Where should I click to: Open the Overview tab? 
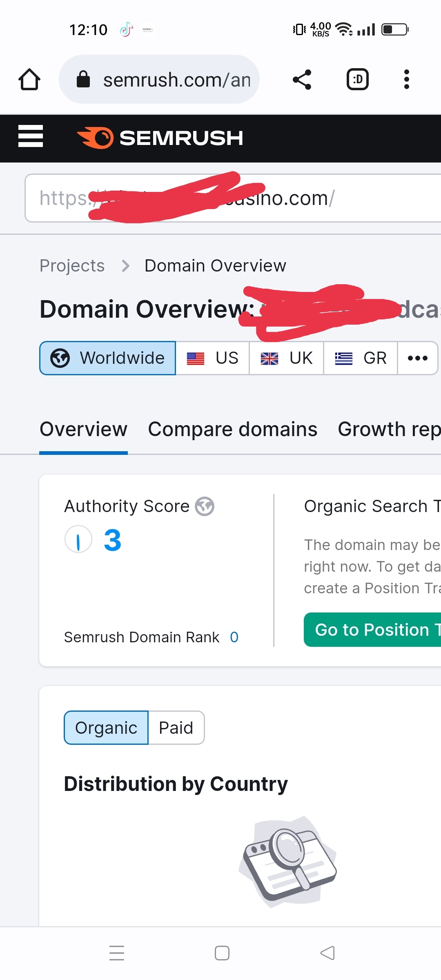83,429
